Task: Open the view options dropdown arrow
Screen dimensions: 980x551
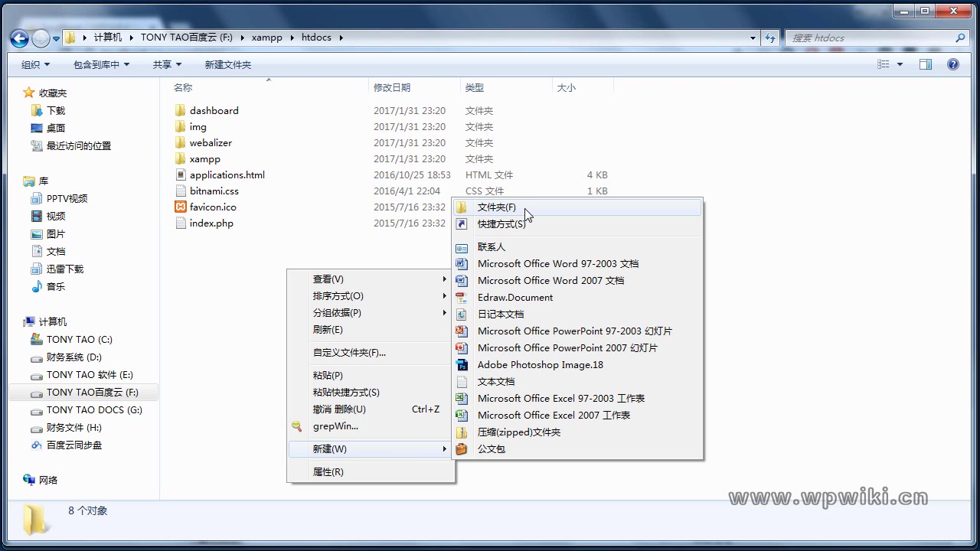Action: pyautogui.click(x=900, y=64)
